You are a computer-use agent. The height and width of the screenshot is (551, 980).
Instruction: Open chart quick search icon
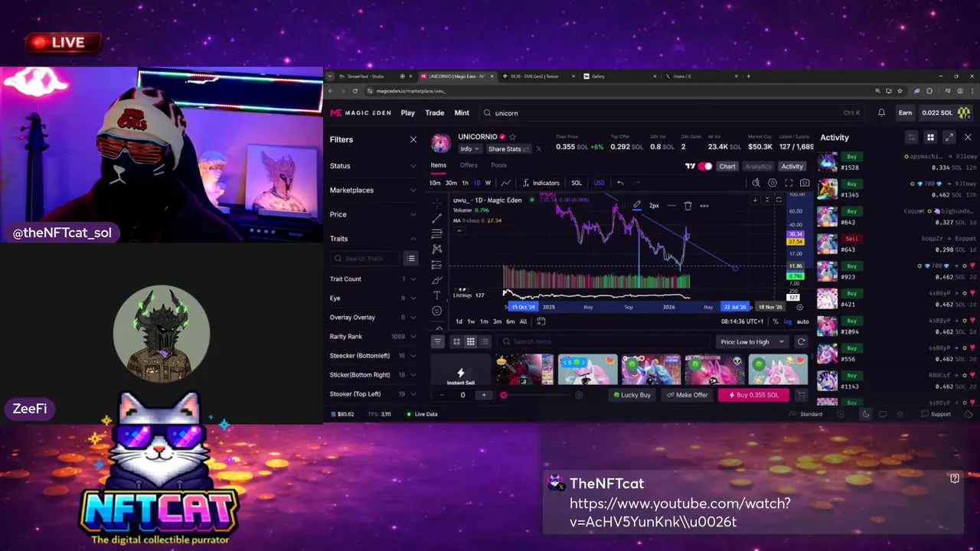click(x=756, y=183)
